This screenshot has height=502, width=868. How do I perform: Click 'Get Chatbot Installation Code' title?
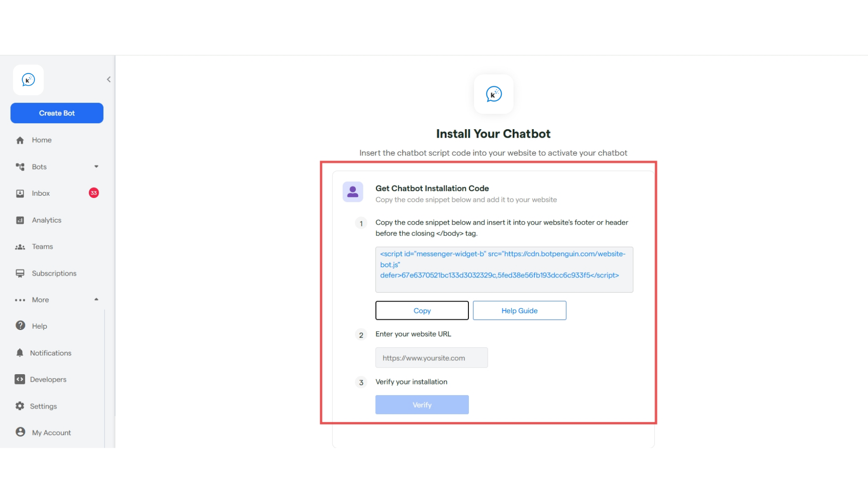(432, 188)
